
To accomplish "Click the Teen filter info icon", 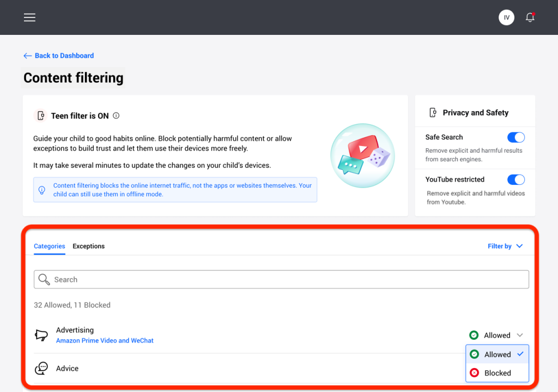I will pyautogui.click(x=116, y=116).
